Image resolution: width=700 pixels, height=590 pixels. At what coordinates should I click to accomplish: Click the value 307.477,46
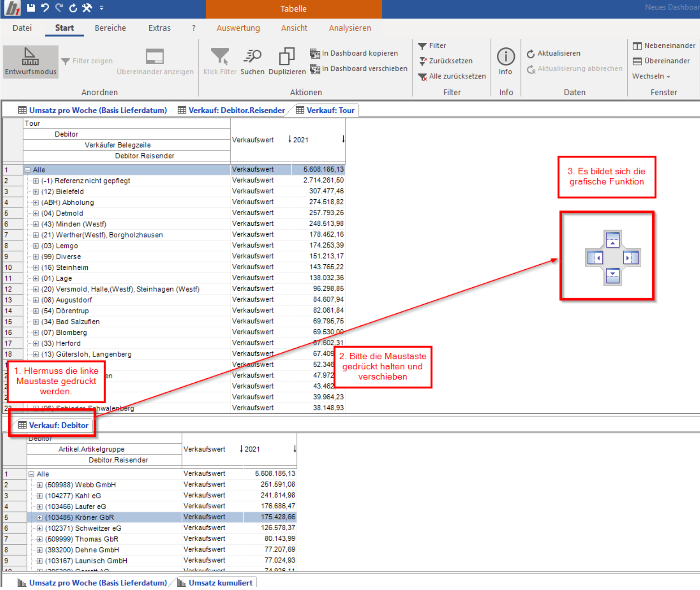tap(326, 191)
